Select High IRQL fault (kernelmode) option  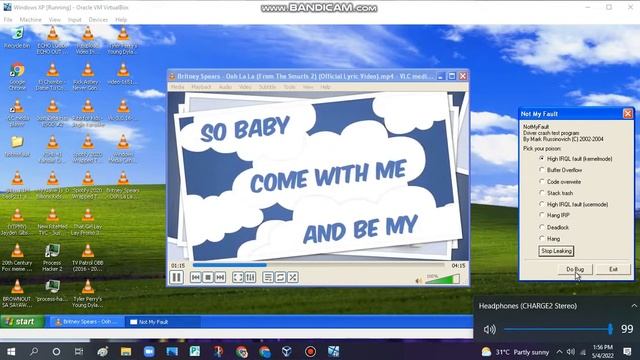[576, 158]
